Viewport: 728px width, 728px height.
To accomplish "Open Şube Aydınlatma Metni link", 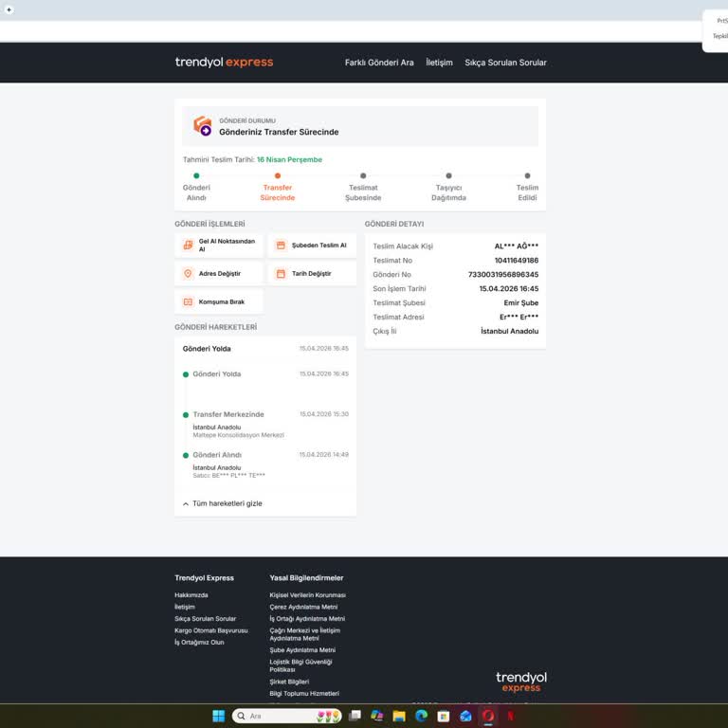I will pyautogui.click(x=302, y=650).
